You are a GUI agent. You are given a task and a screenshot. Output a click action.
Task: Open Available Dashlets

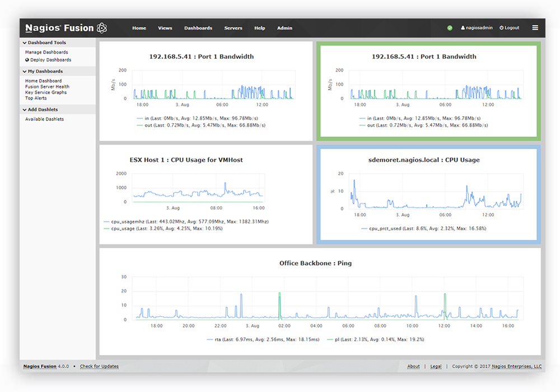(x=44, y=119)
